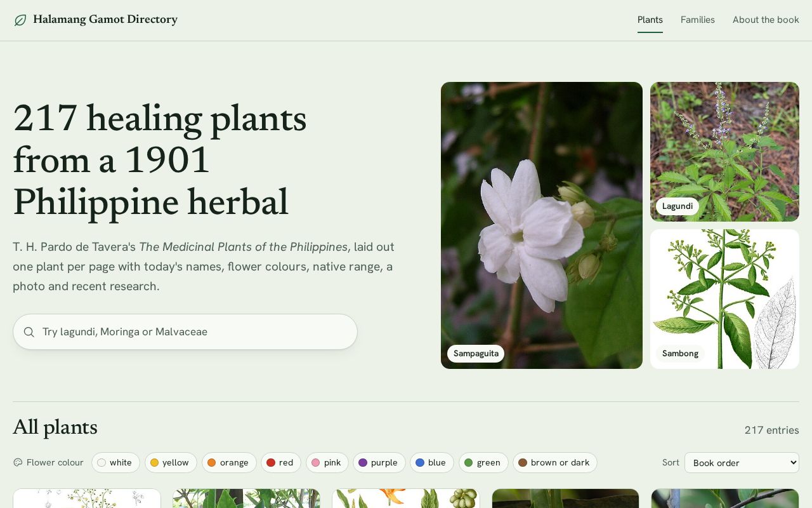The height and width of the screenshot is (508, 812).
Task: Open the Sambong botanical illustration
Action: [x=724, y=299]
